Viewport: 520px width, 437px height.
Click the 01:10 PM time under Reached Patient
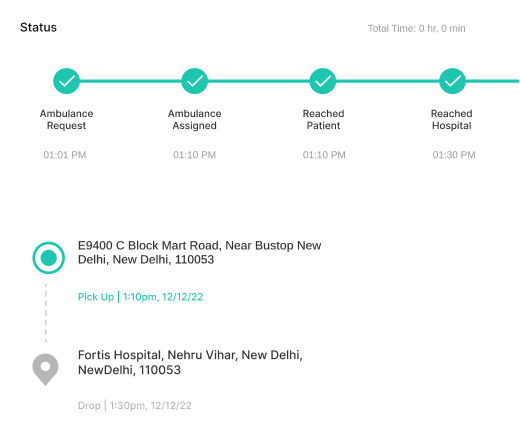(x=324, y=155)
